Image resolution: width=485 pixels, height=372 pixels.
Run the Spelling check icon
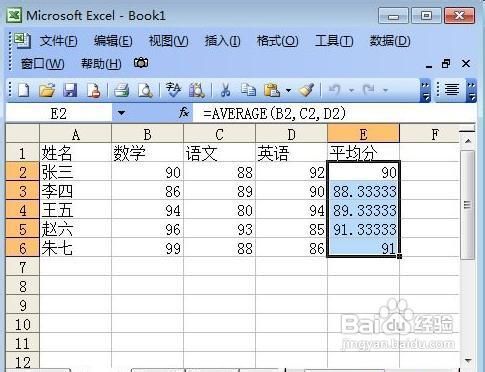click(173, 90)
